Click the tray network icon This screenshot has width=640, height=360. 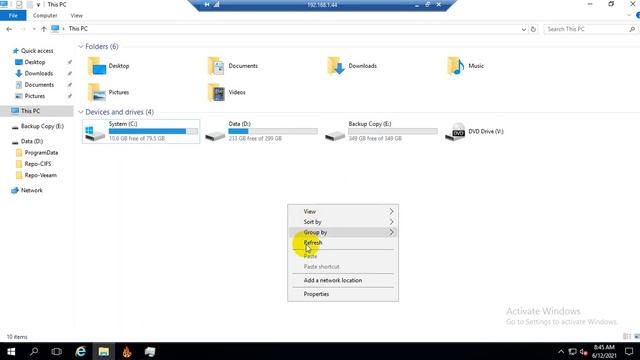click(x=572, y=351)
